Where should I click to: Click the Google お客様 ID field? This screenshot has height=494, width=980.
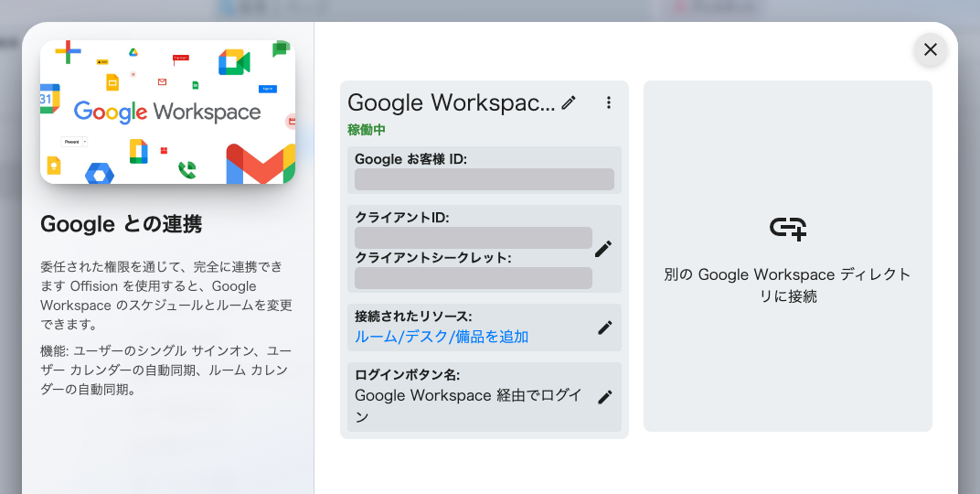[x=485, y=179]
